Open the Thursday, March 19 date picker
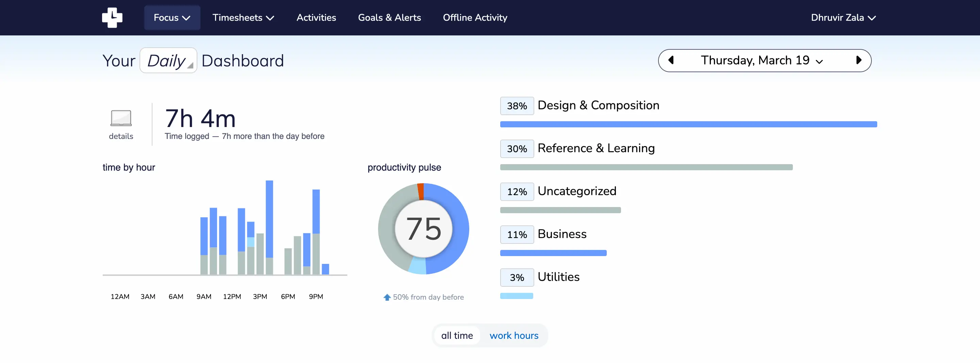The height and width of the screenshot is (363, 980). click(762, 60)
